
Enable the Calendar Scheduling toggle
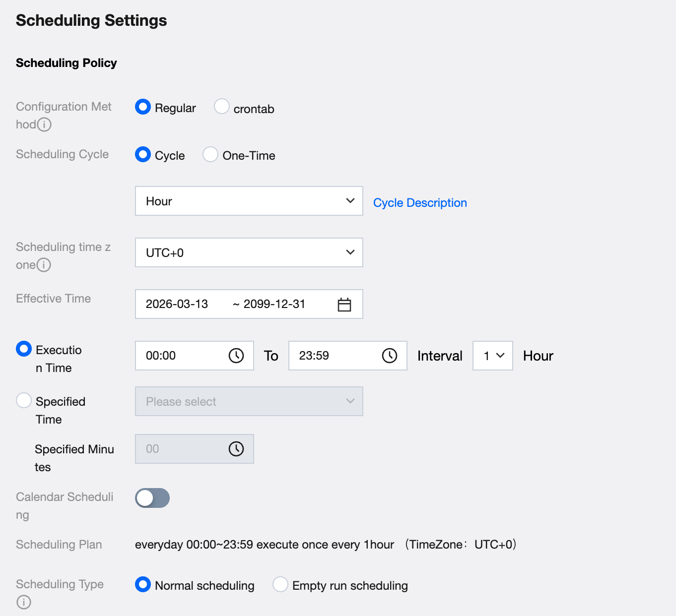pyautogui.click(x=152, y=498)
